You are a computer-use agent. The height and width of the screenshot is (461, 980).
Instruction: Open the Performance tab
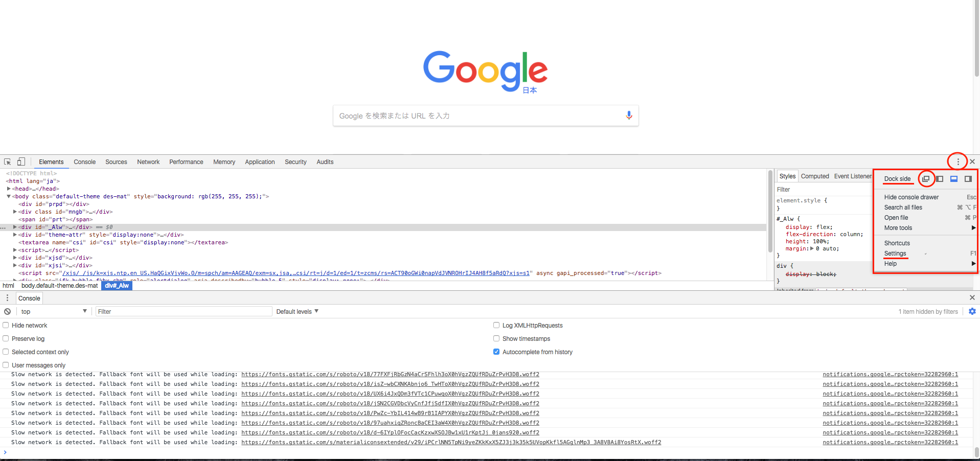[x=186, y=162]
